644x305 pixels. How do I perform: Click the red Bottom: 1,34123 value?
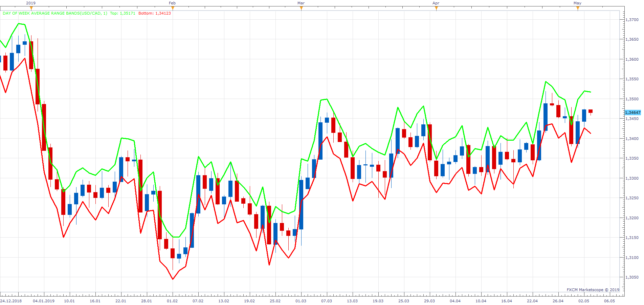(x=155, y=13)
